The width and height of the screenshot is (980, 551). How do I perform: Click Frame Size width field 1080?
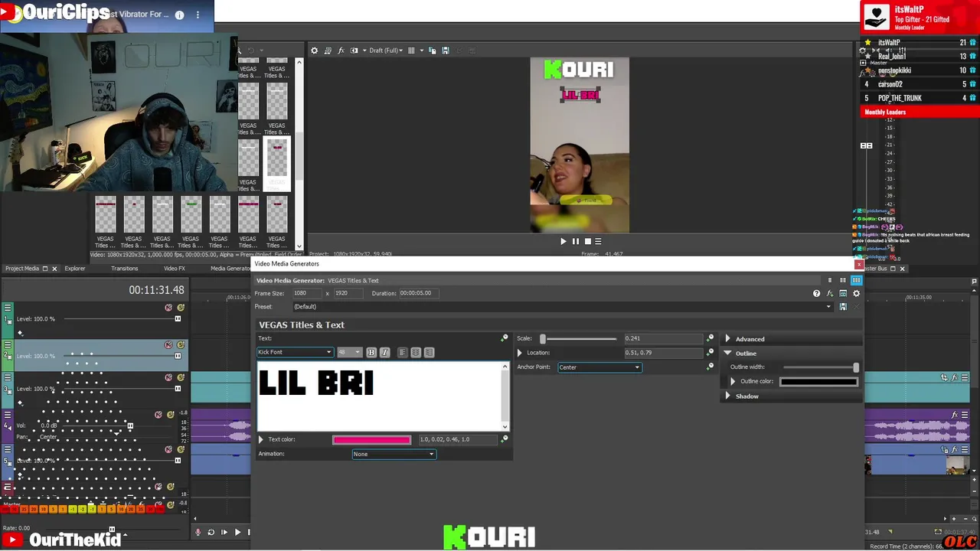point(307,293)
